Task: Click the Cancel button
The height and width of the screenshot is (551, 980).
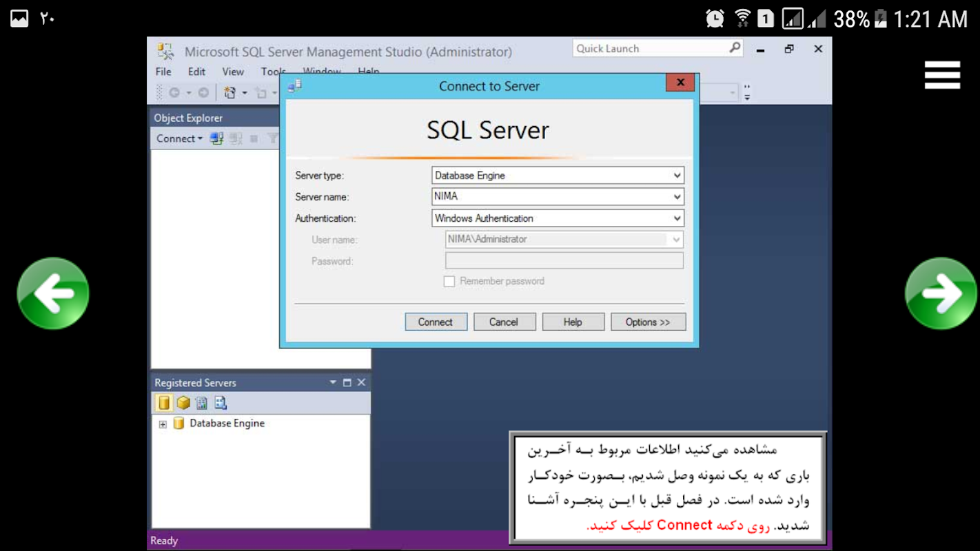Action: [504, 322]
